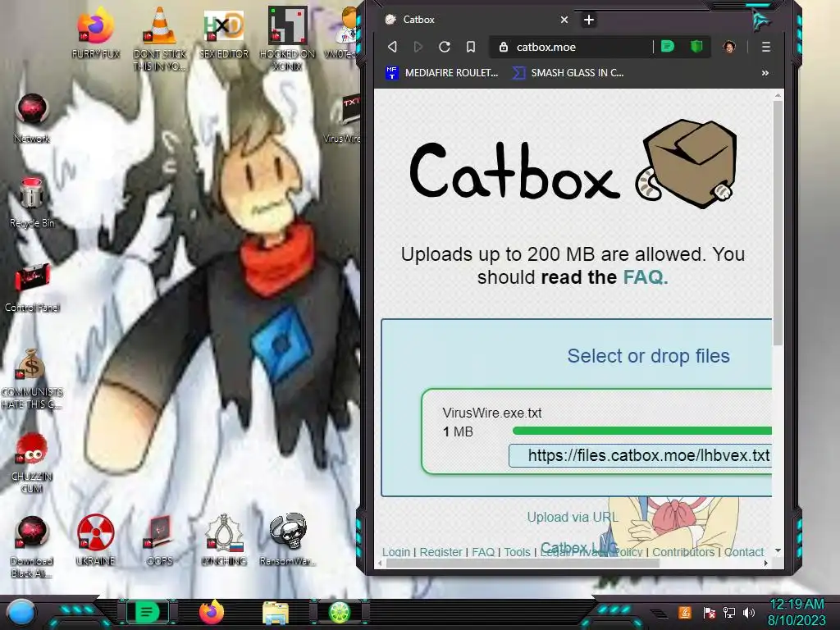Click the scrollbar down arrow
The image size is (840, 630).
click(x=778, y=550)
